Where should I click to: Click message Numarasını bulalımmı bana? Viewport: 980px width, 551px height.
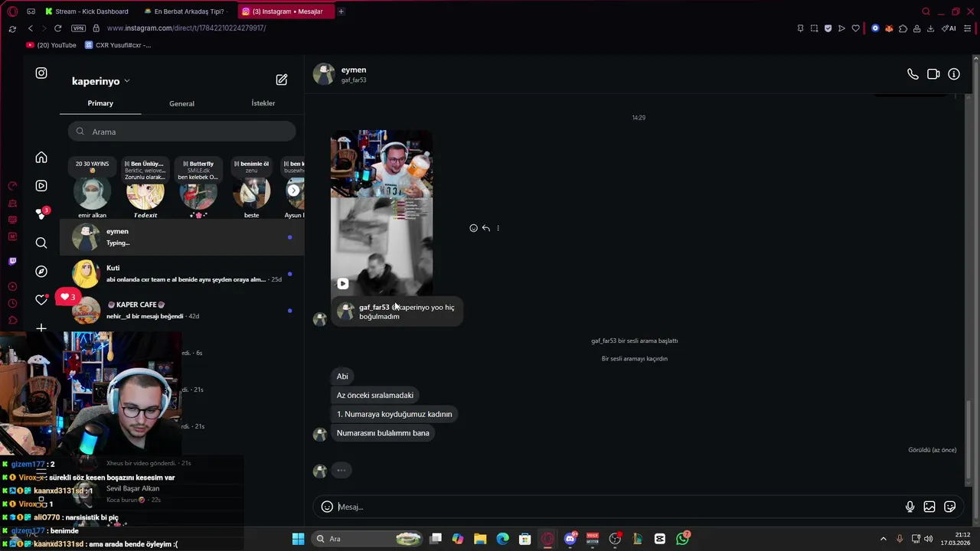pos(383,433)
